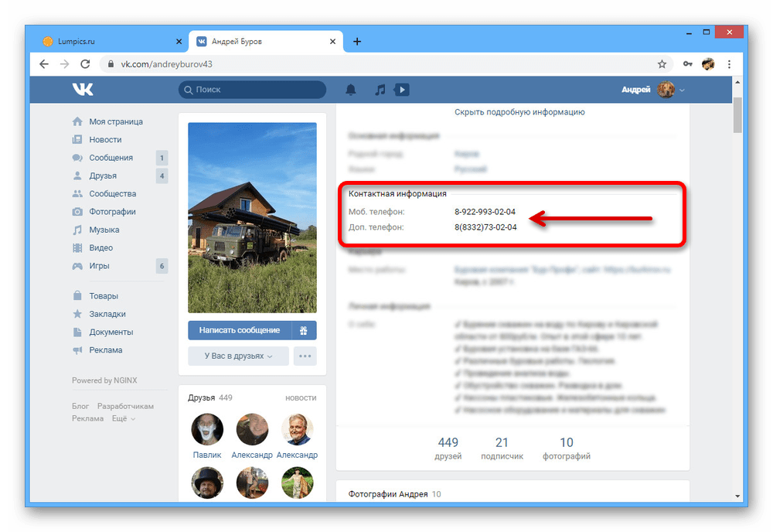
Task: Open the Блог footer link
Action: [80, 406]
